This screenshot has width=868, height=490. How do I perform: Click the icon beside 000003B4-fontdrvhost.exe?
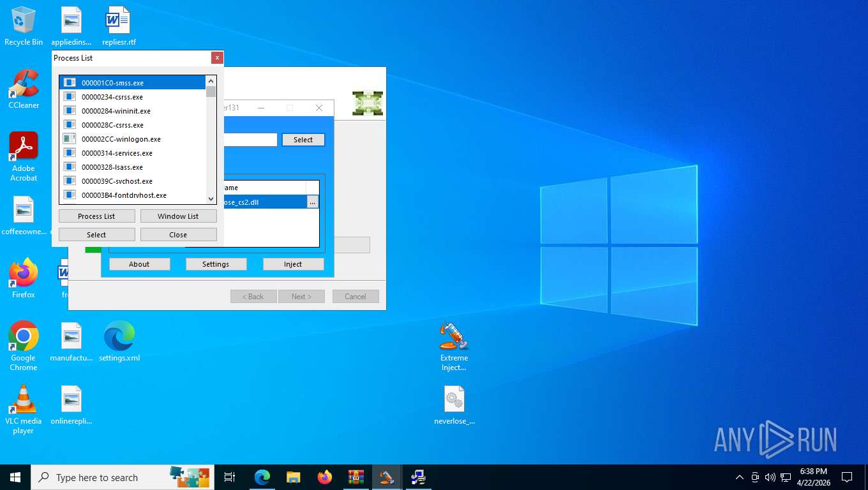coord(70,195)
